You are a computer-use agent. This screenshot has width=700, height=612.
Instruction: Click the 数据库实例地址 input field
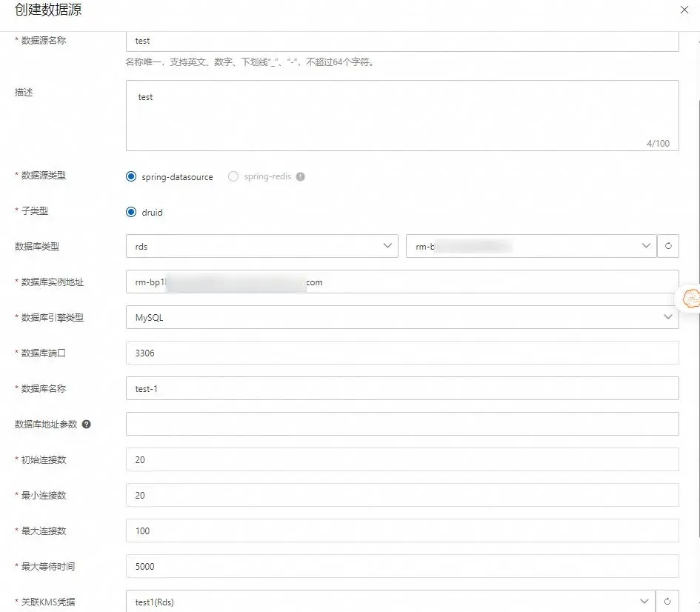(x=402, y=282)
